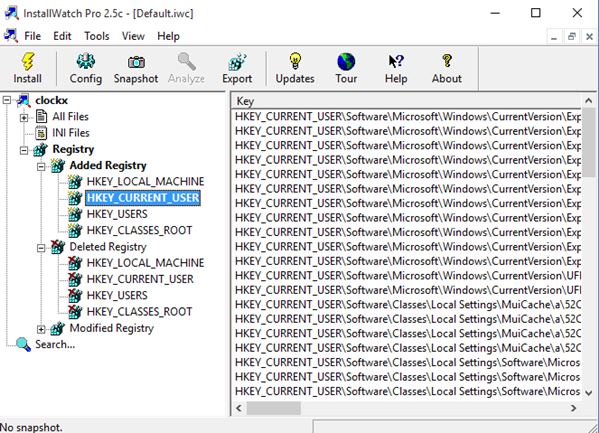
Task: Close the inner Default.iwc document
Action: (589, 37)
